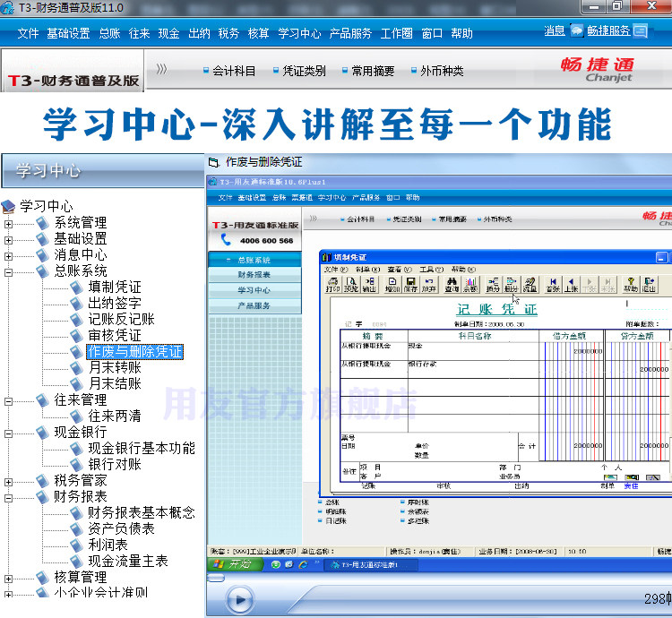The width and height of the screenshot is (672, 618).
Task: Select 资产负债表 in the tree
Action: coord(121,528)
